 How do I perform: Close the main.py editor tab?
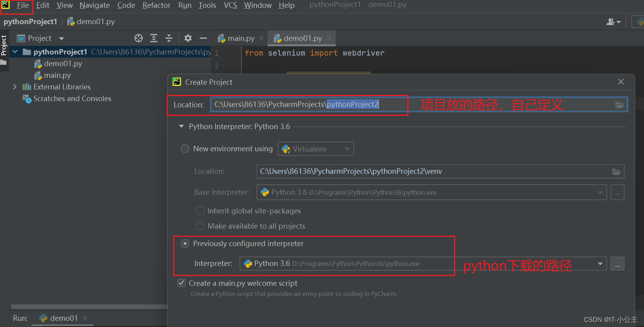(x=261, y=38)
